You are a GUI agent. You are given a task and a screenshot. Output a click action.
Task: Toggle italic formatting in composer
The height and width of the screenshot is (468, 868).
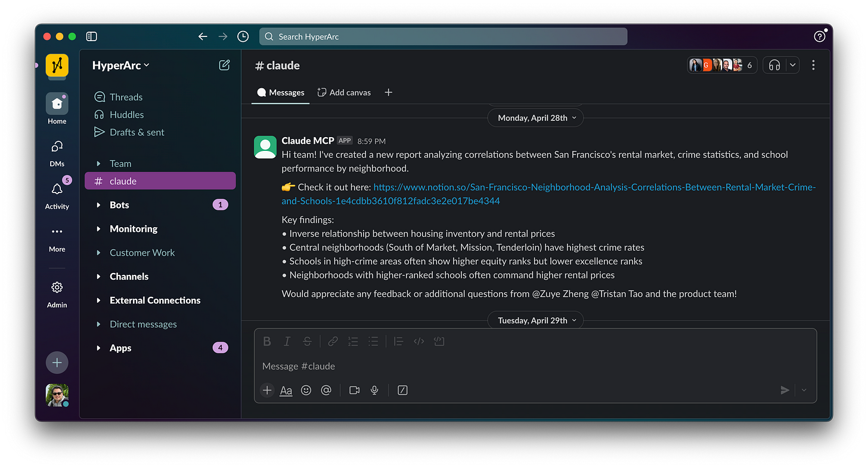(287, 341)
